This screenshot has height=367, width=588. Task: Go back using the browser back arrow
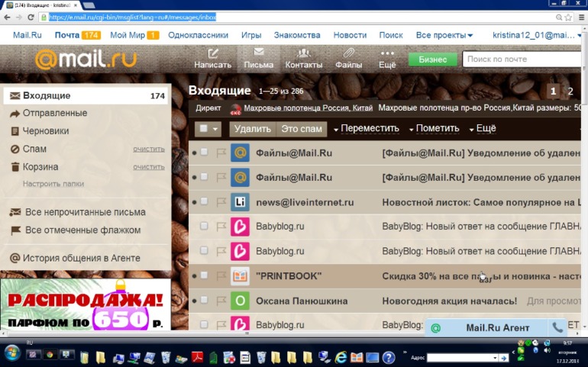pyautogui.click(x=7, y=18)
